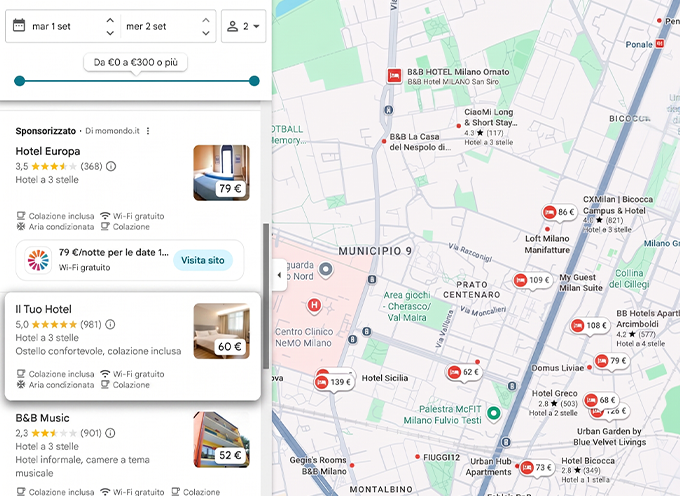Click the Da €0 a €300 price tooltip

click(136, 62)
